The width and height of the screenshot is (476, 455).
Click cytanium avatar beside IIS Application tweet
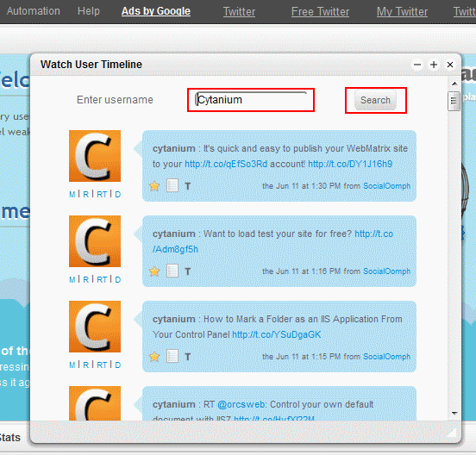coord(95,327)
